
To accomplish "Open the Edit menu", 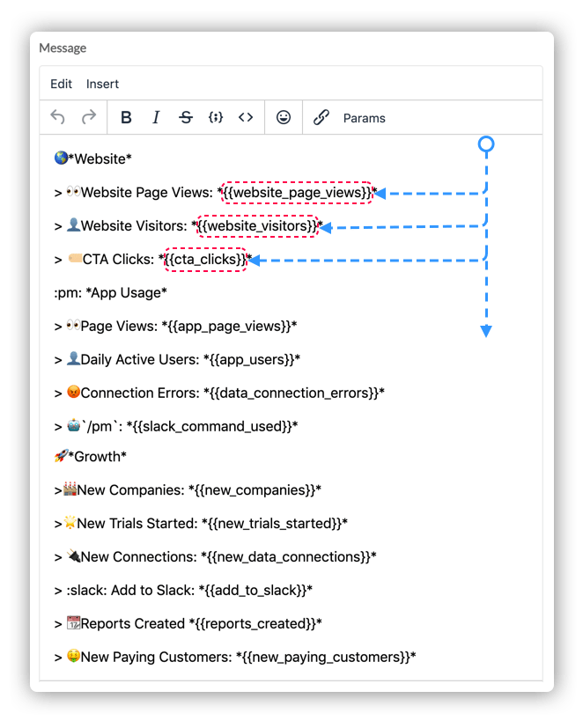I will click(x=61, y=84).
